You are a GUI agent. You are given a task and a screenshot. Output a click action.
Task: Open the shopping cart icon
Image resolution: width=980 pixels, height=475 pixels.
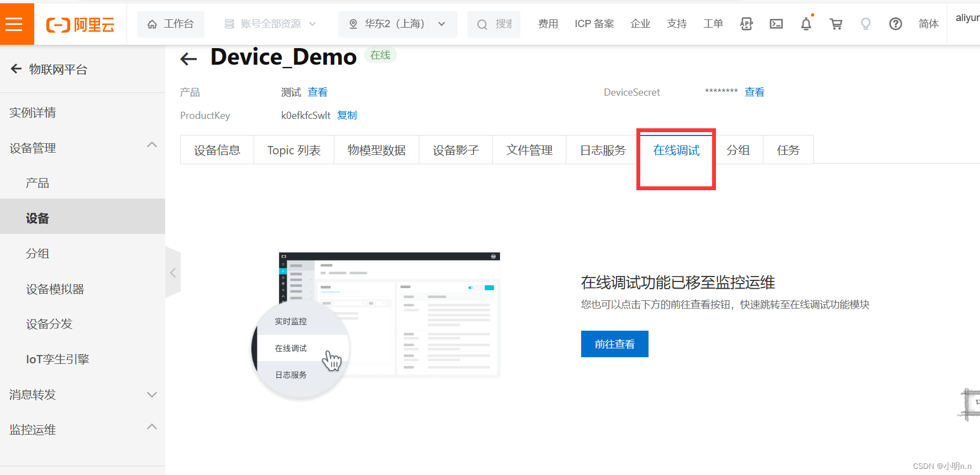point(836,24)
